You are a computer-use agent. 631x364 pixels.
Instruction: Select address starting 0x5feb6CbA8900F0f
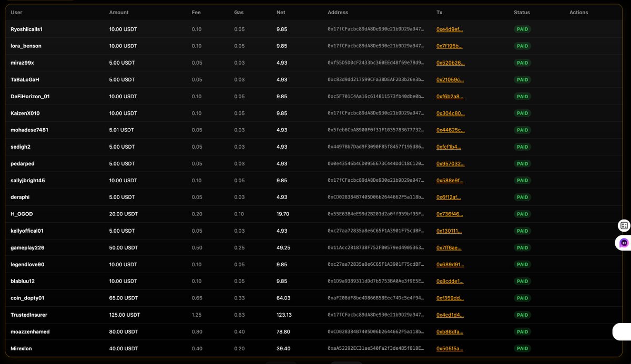click(x=376, y=130)
